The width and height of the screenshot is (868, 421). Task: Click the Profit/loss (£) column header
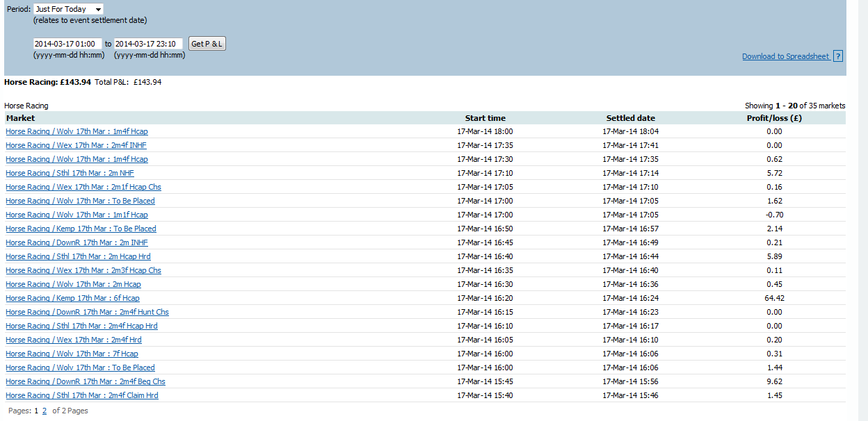coord(775,118)
